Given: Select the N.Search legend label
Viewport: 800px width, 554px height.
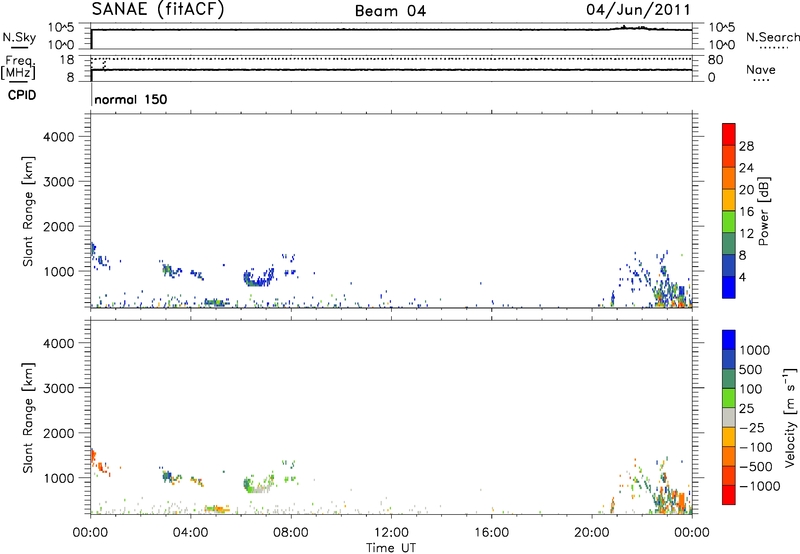Looking at the screenshot, I should click(772, 37).
